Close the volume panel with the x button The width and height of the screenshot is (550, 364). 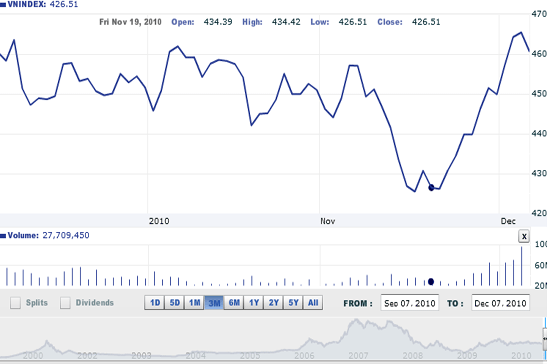(x=524, y=236)
